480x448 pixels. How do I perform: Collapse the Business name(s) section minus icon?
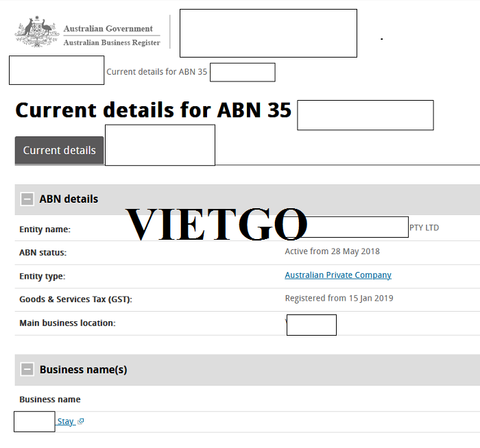(x=27, y=370)
